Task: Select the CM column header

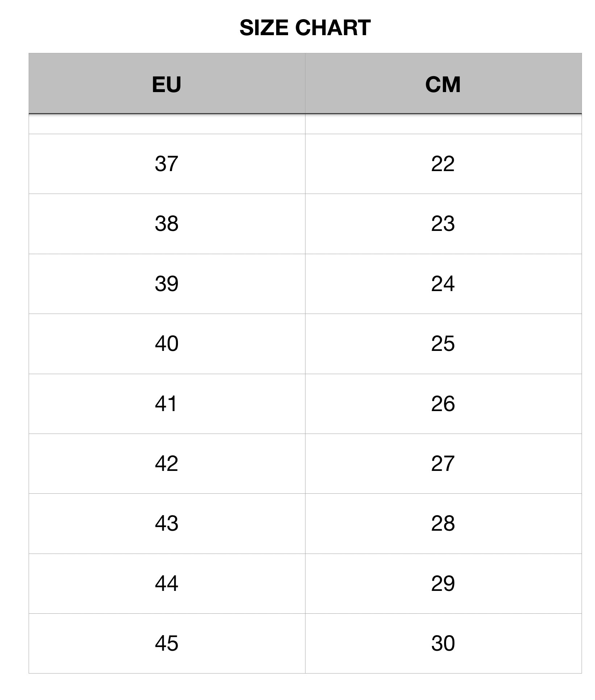Action: tap(443, 84)
